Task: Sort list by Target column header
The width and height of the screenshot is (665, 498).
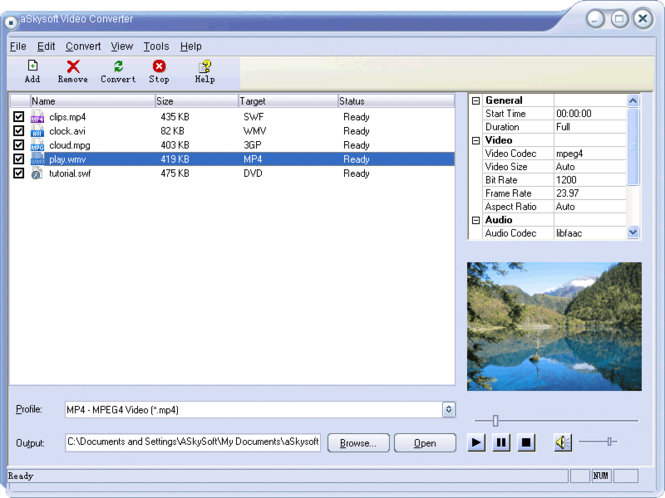Action: click(288, 101)
